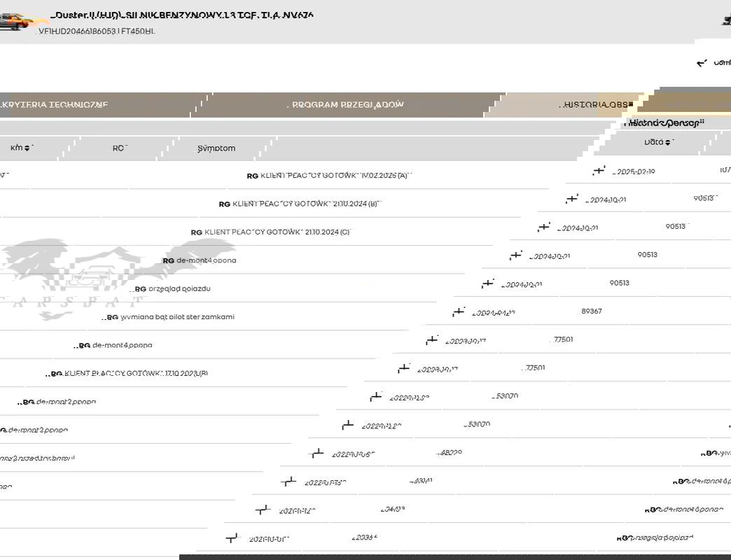Viewport: 731px width, 560px height.
Task: Click the back arrow beside Cofnij
Action: point(702,63)
